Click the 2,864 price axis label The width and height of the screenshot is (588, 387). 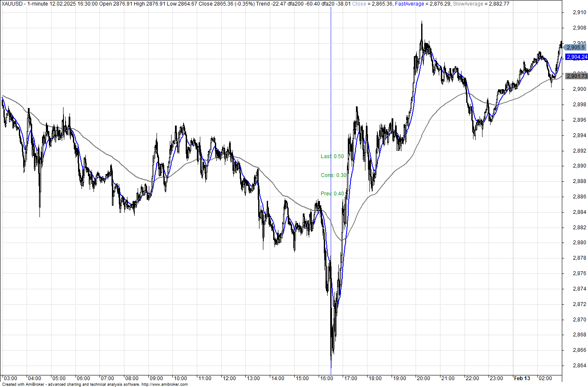(579, 366)
